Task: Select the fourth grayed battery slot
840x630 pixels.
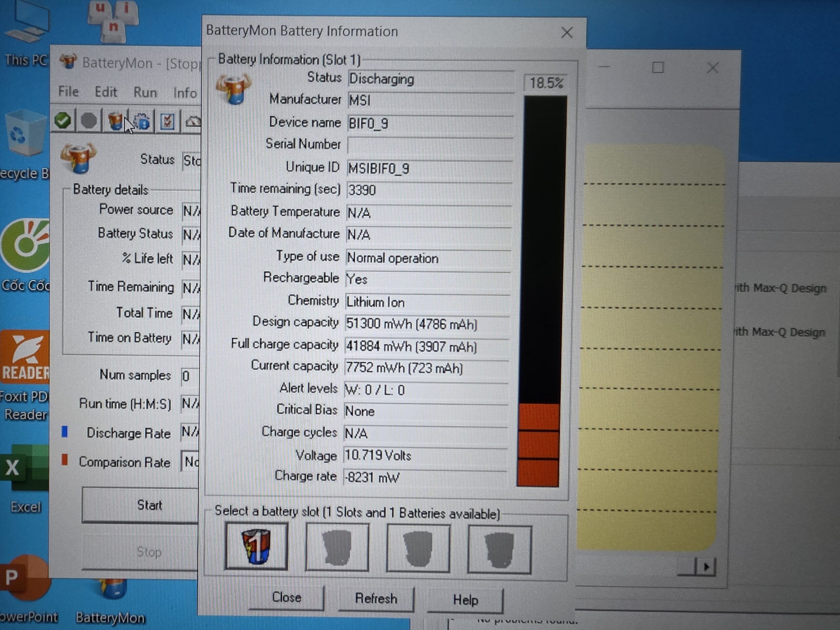Action: coord(499,549)
